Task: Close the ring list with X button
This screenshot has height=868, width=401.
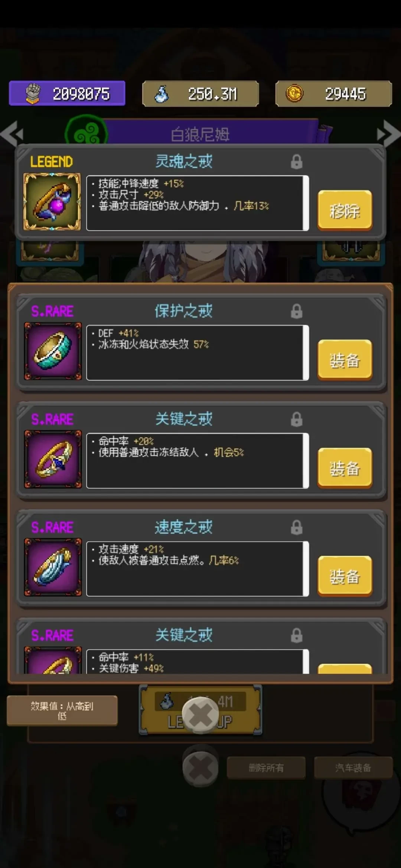Action: (x=200, y=714)
